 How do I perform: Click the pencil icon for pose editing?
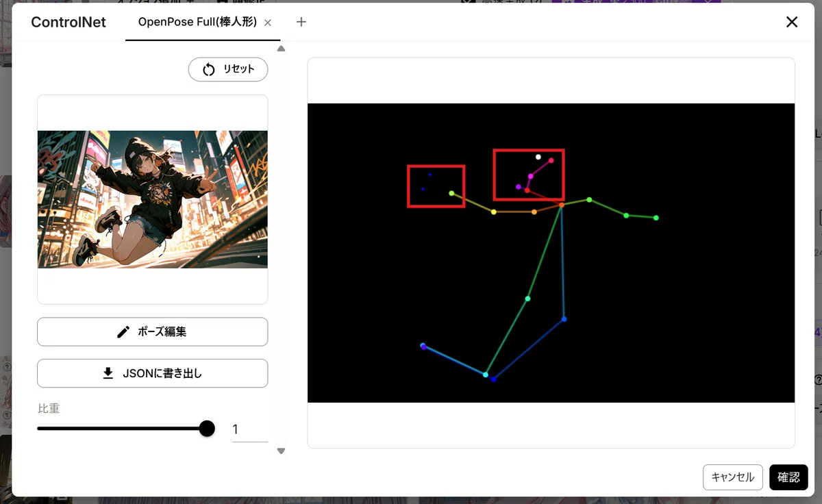click(123, 332)
